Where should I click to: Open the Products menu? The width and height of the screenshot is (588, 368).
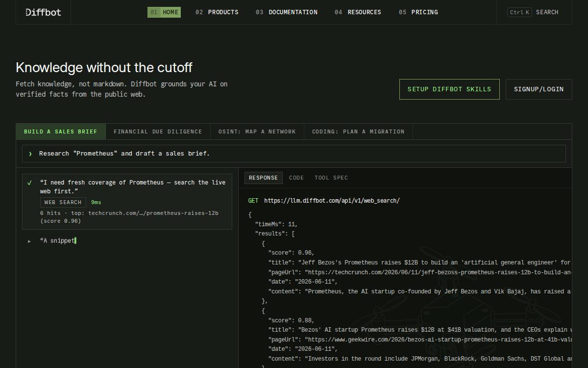click(217, 12)
